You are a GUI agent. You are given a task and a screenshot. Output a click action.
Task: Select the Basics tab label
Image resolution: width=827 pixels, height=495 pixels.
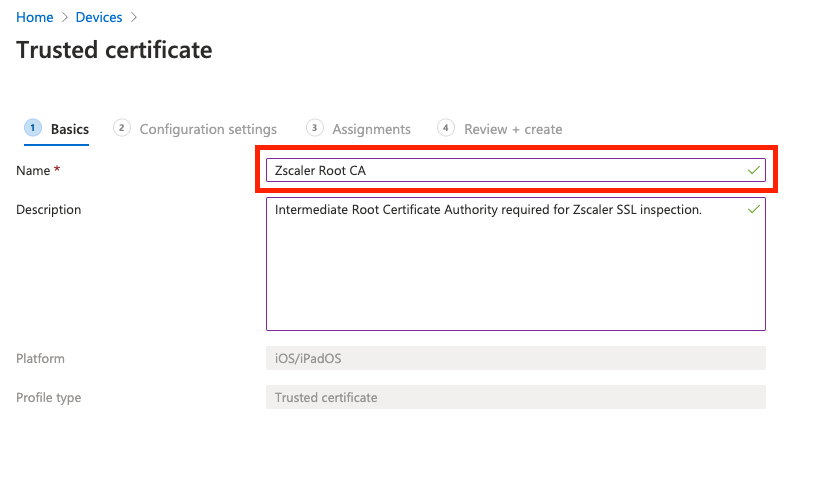pyautogui.click(x=70, y=129)
